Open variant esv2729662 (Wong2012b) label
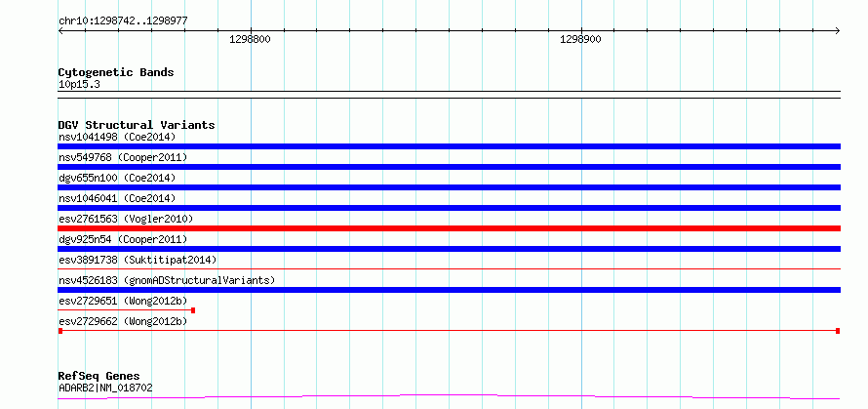 [123, 321]
